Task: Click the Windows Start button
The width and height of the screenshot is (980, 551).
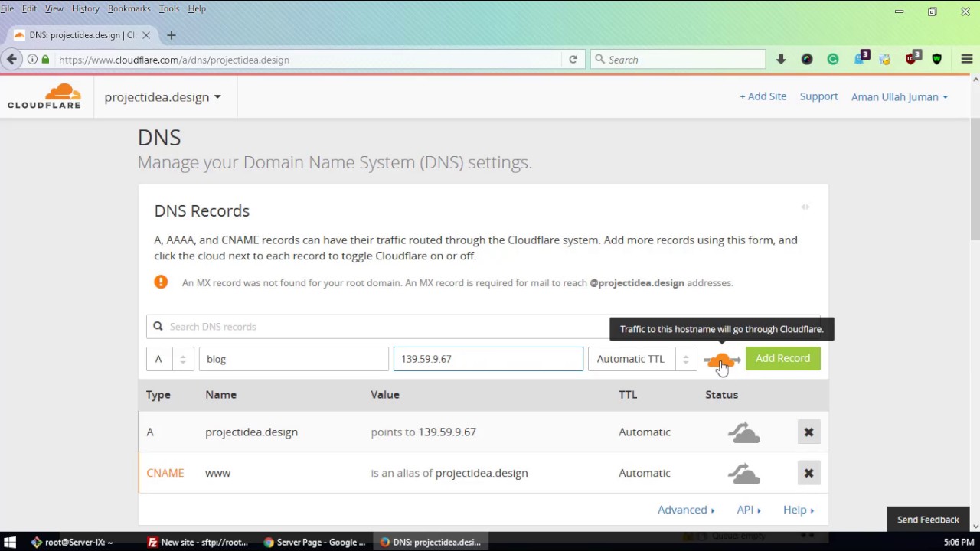Action: point(10,542)
